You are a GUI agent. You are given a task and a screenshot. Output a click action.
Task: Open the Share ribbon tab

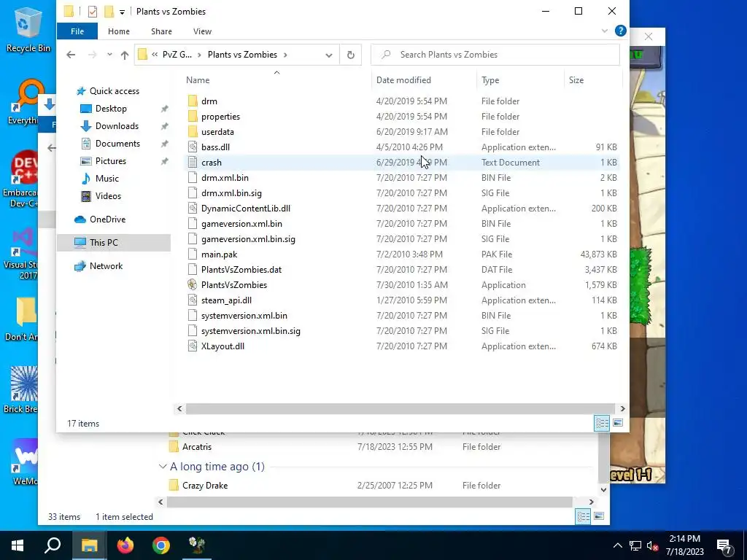pos(161,31)
